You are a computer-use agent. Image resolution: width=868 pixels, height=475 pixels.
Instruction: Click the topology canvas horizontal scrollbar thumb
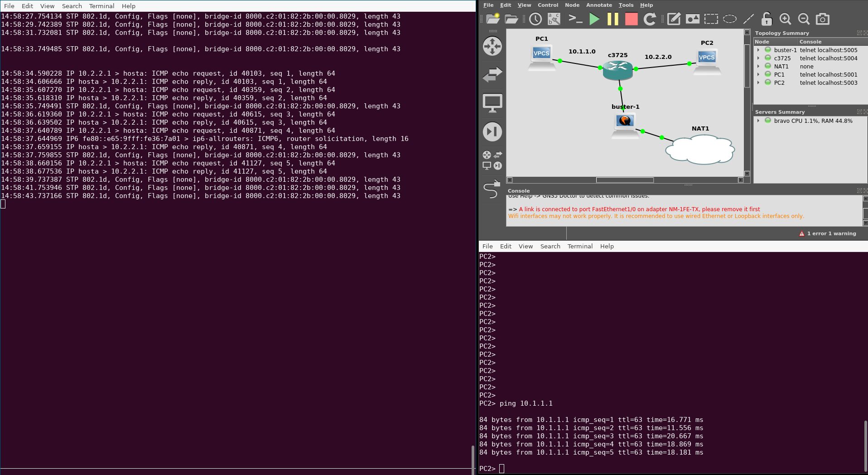click(x=625, y=180)
